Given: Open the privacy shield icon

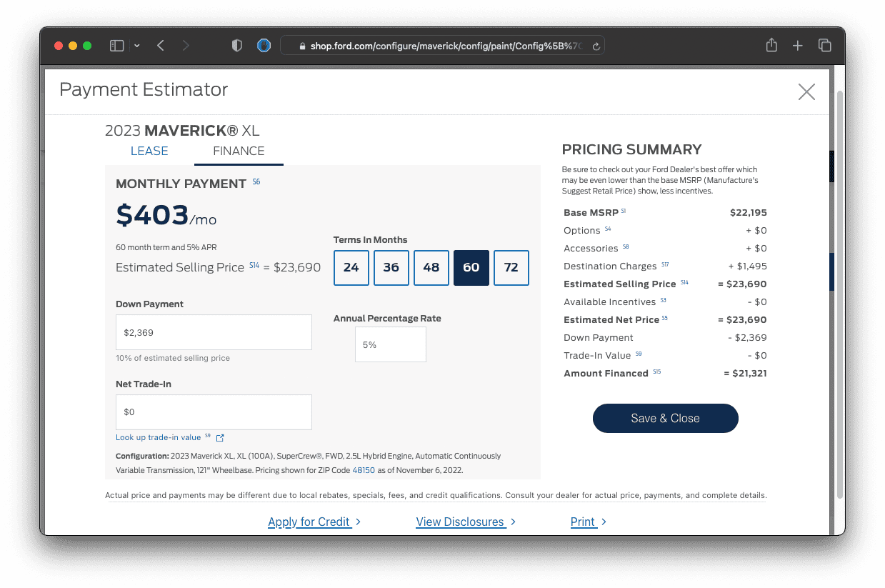Looking at the screenshot, I should click(x=237, y=46).
